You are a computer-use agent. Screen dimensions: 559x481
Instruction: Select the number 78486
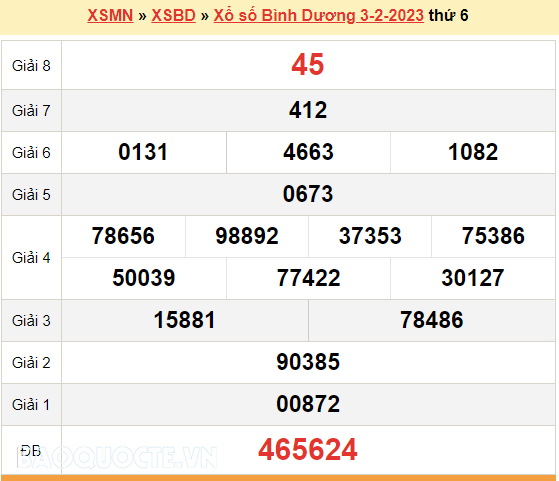coord(432,320)
